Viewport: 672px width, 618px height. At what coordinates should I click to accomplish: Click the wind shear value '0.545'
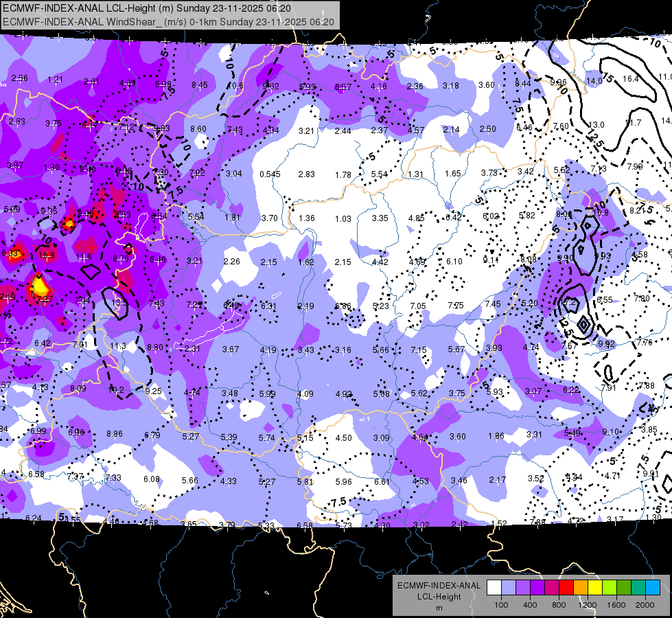270,174
